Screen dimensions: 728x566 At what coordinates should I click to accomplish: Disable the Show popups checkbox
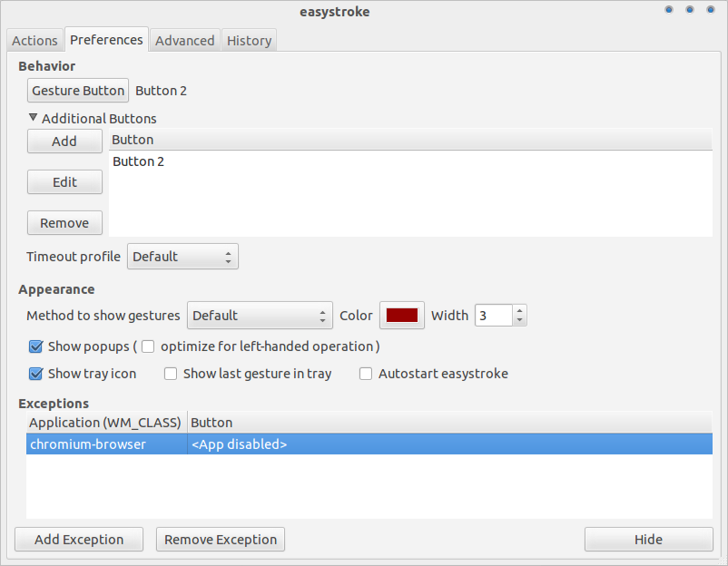click(x=35, y=346)
